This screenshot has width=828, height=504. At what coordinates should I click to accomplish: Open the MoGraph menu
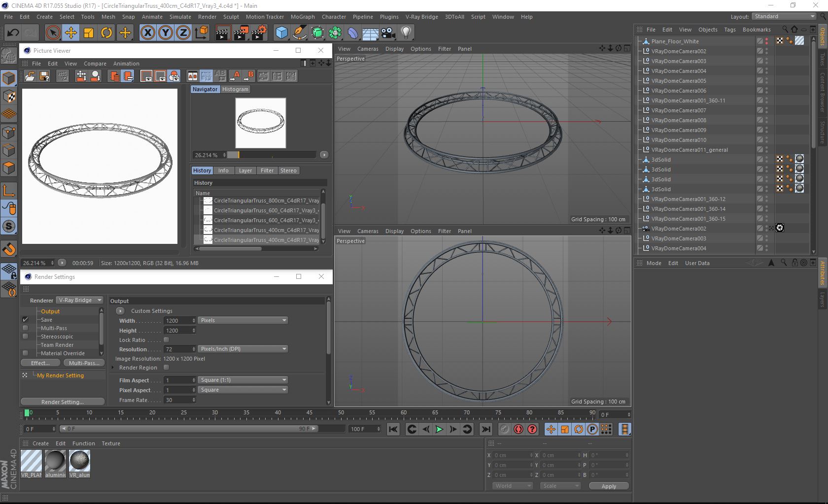pyautogui.click(x=302, y=17)
